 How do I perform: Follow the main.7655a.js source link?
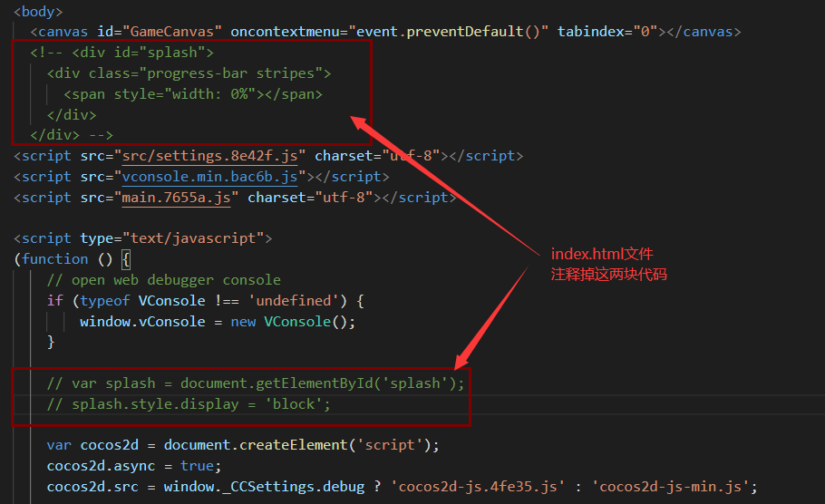(176, 198)
